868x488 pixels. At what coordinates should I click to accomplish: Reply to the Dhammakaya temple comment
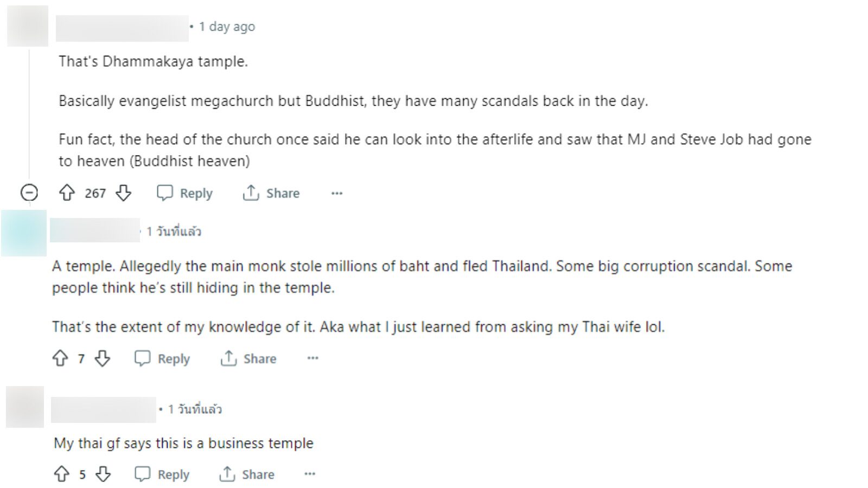click(184, 193)
